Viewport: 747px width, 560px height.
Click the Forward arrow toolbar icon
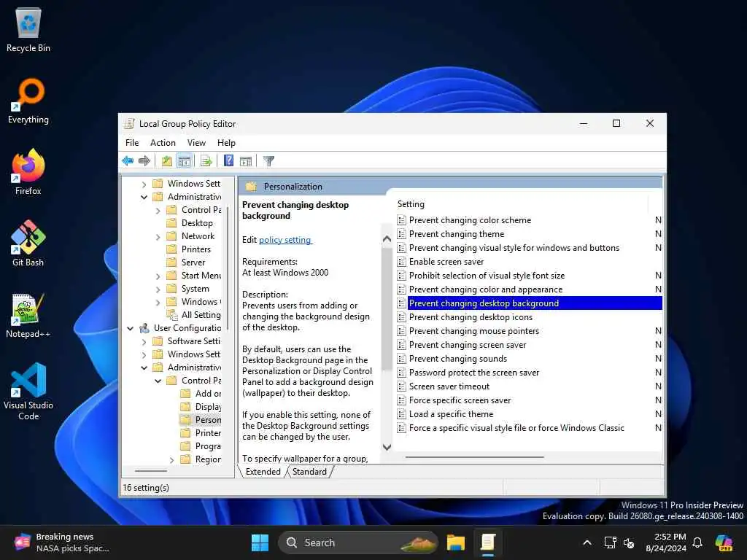pos(144,161)
